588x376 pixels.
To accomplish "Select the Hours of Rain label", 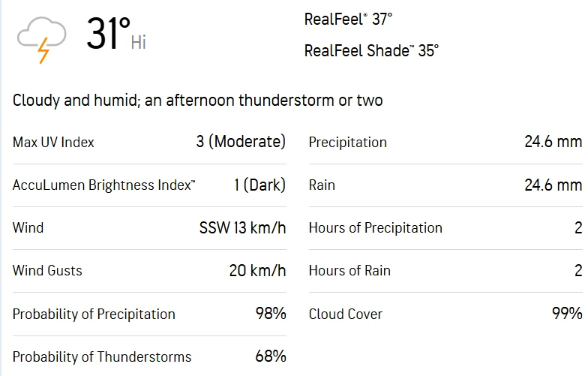I will pos(349,270).
